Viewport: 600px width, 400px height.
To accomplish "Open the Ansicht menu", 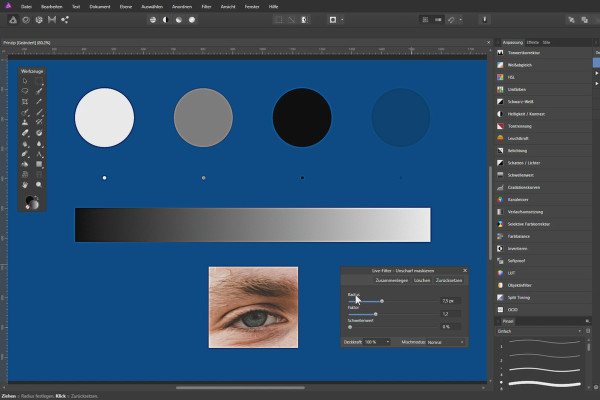I will [228, 7].
